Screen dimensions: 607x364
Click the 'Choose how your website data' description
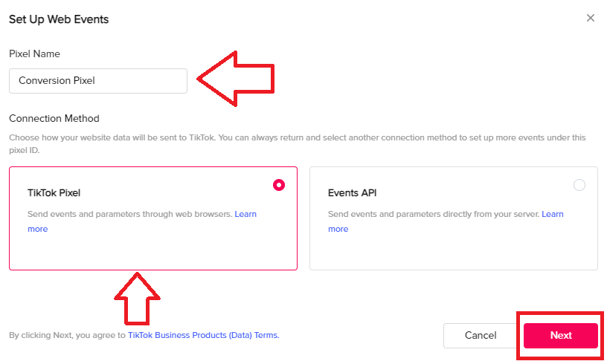click(x=298, y=144)
